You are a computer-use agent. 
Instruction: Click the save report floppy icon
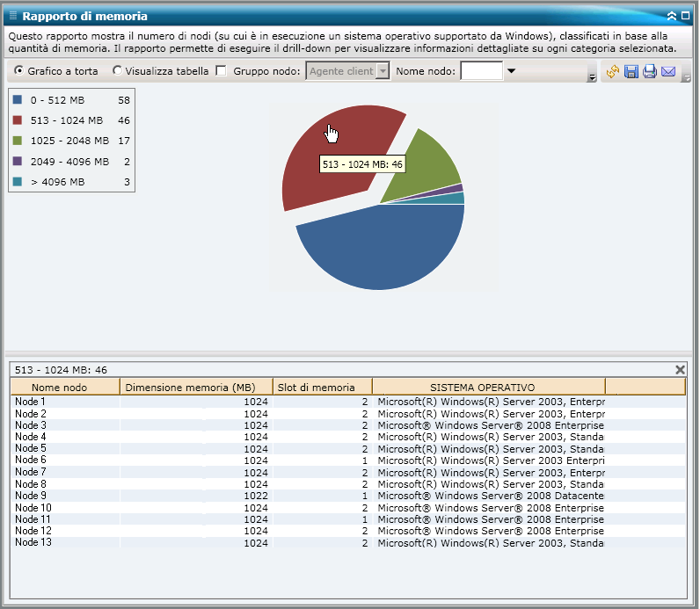coord(631,71)
